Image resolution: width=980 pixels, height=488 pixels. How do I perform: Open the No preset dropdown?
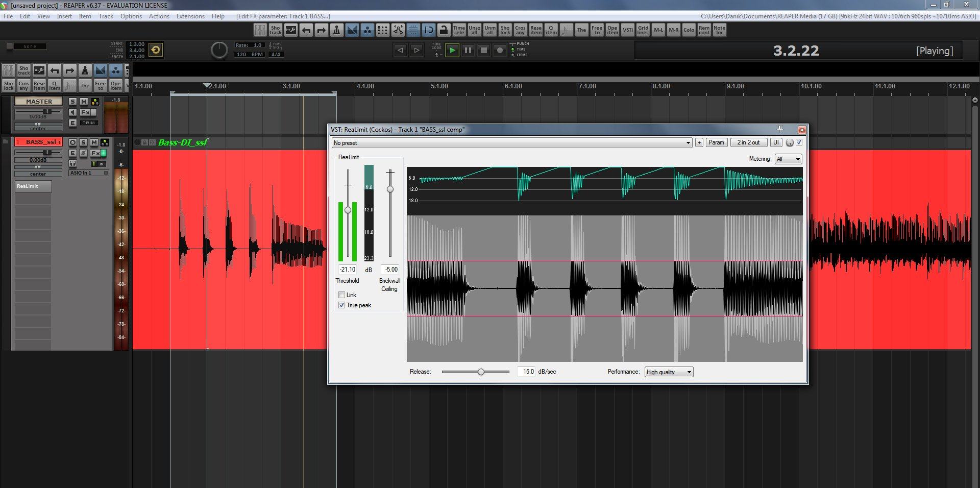[x=511, y=143]
